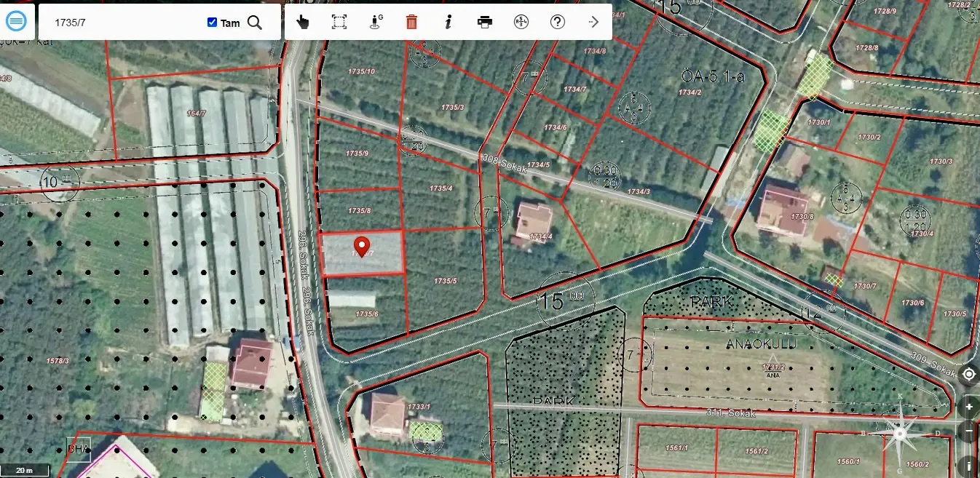Select parcel labeled 1735/3
Screen dimensions: 980x478
click(452, 107)
